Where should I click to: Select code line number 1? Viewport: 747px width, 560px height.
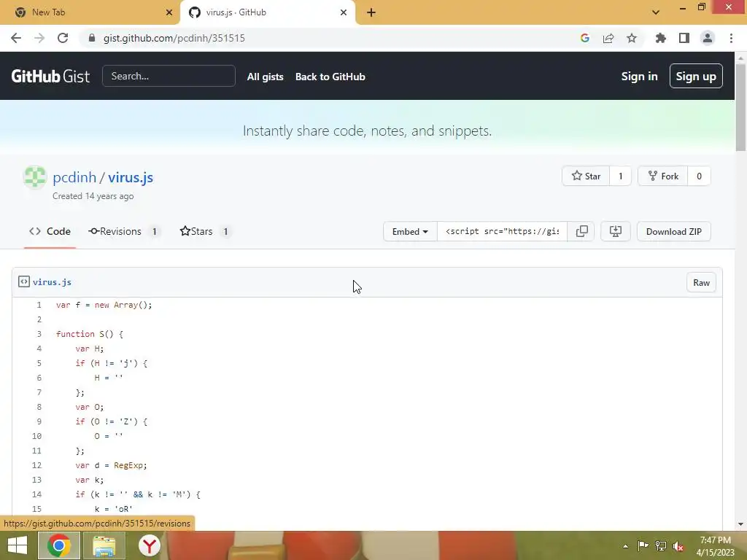click(x=39, y=305)
